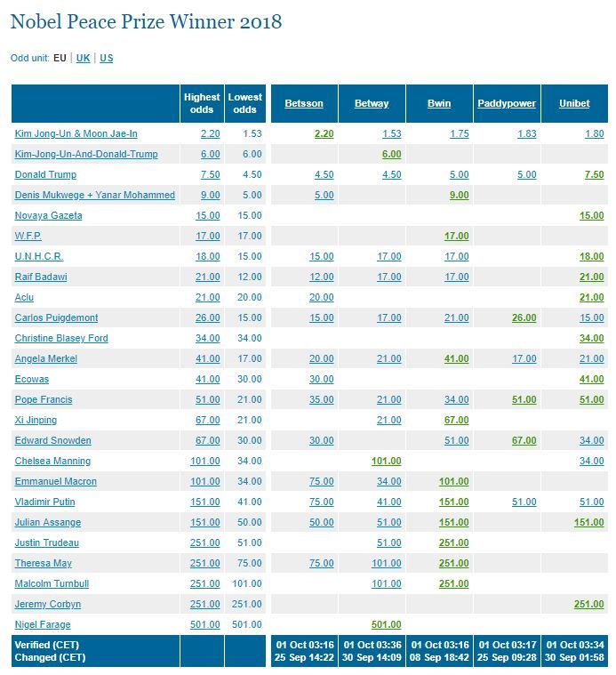Screen dimensions: 616x675
Task: Open Christine Blasey Ford entry
Action: [61, 338]
